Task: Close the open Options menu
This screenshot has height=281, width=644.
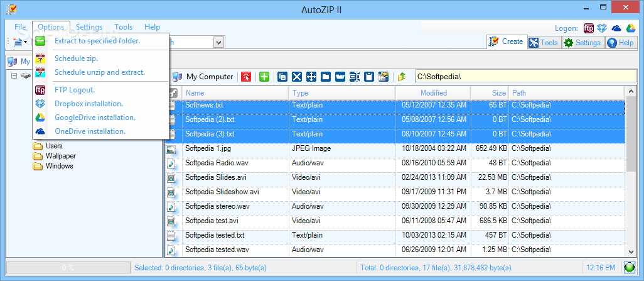Action: (x=51, y=27)
